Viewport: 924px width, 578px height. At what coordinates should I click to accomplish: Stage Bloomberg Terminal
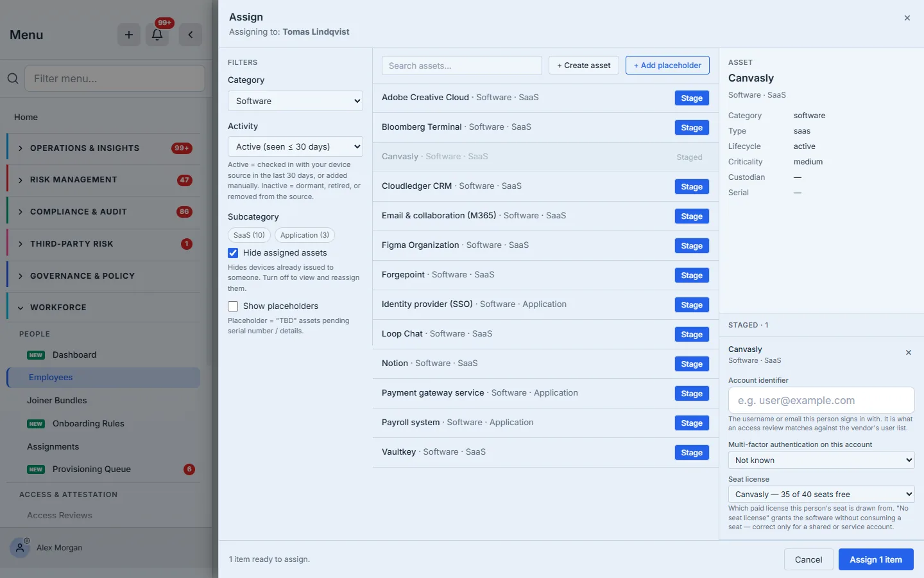[x=692, y=128]
